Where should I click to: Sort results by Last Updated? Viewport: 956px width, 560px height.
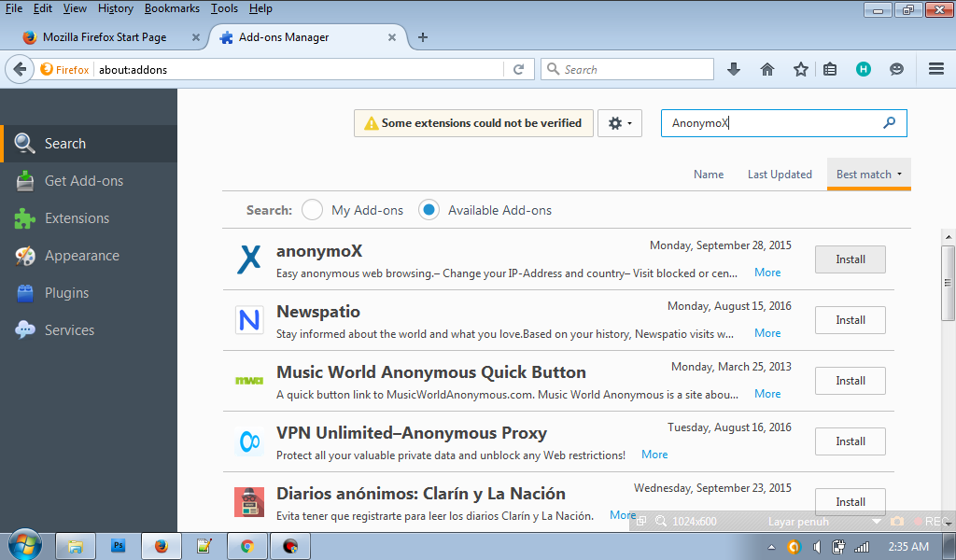click(780, 175)
